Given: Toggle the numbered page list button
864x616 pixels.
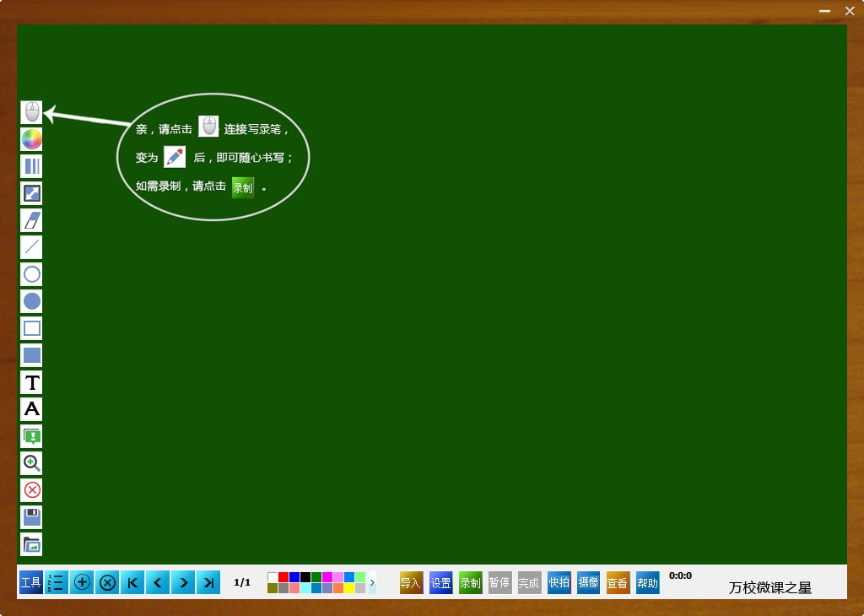Looking at the screenshot, I should 57,582.
